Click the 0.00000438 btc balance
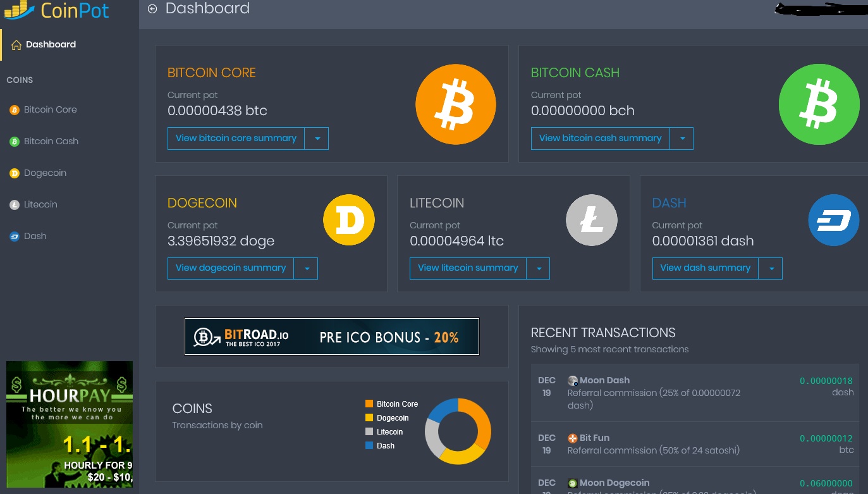The height and width of the screenshot is (494, 868). point(217,111)
